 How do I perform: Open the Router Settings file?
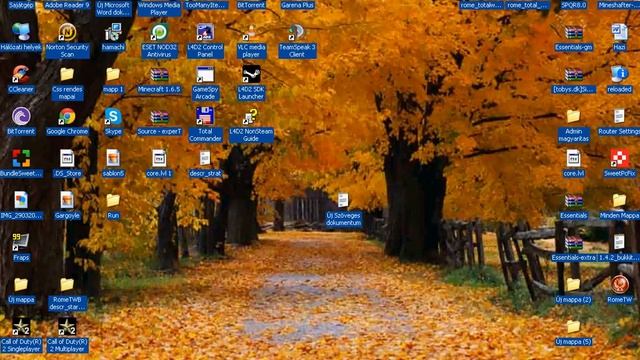(x=620, y=117)
